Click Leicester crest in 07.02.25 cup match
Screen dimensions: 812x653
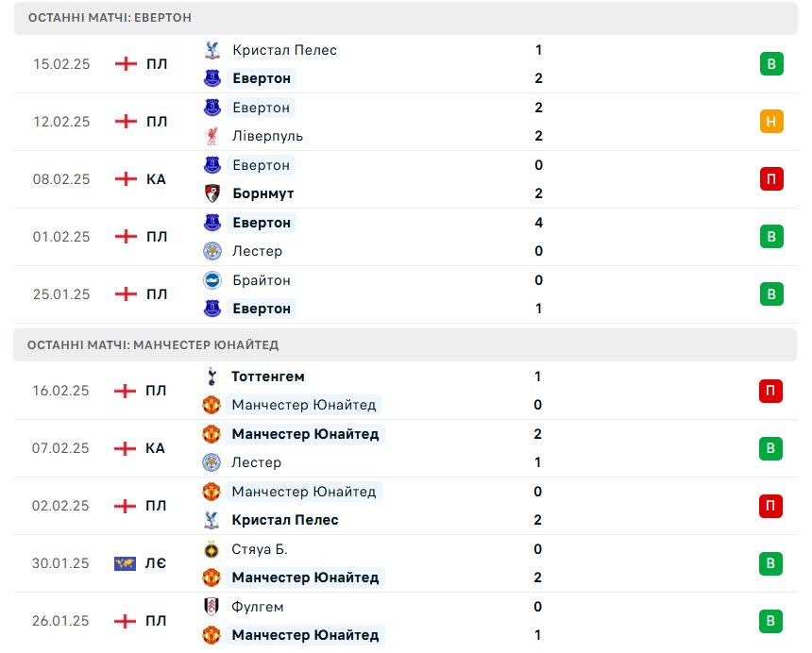tap(211, 462)
